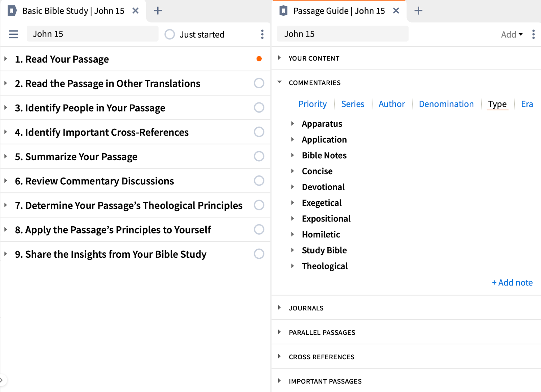This screenshot has height=392, width=541.
Task: Click the Passage Guide tab bookmark icon
Action: pyautogui.click(x=283, y=11)
